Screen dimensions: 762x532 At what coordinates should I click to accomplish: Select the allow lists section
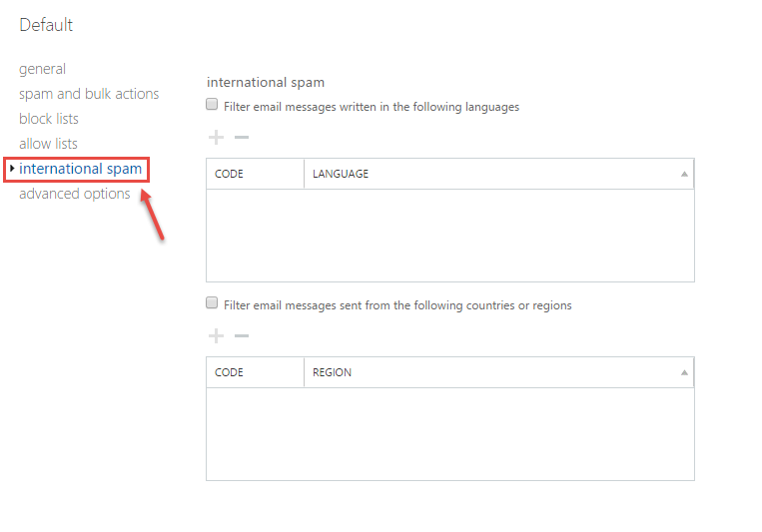click(x=48, y=144)
